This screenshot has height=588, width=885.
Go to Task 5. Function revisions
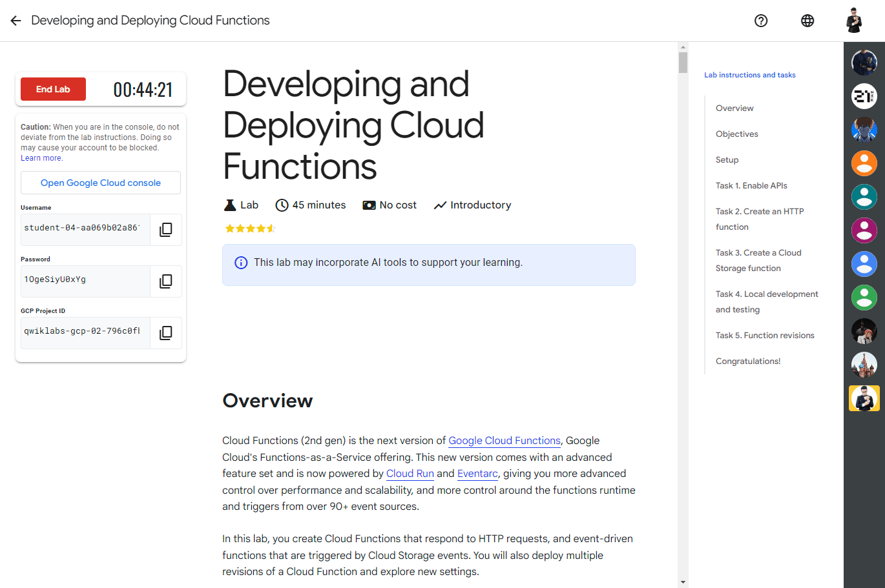[765, 336]
